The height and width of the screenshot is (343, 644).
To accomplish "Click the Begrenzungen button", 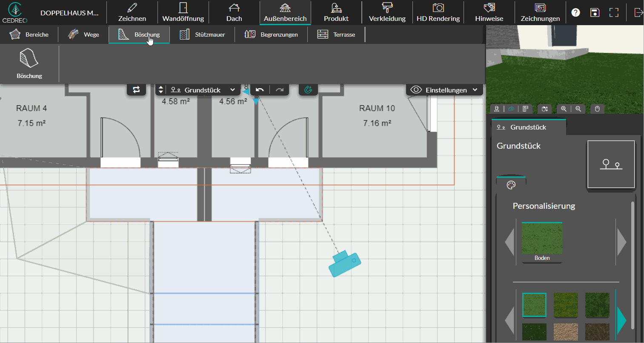I will [x=271, y=35].
